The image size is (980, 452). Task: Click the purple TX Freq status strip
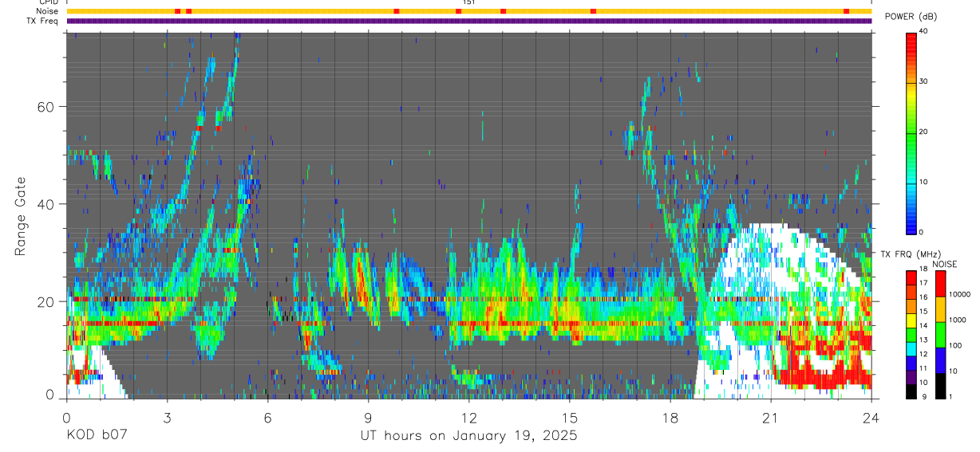click(x=469, y=21)
